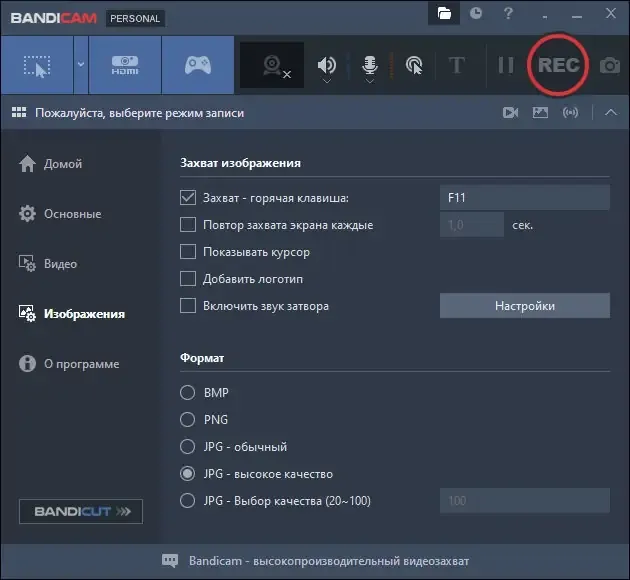Take a screenshot with the camera icon
Screen dimensions: 630x580
click(x=610, y=65)
